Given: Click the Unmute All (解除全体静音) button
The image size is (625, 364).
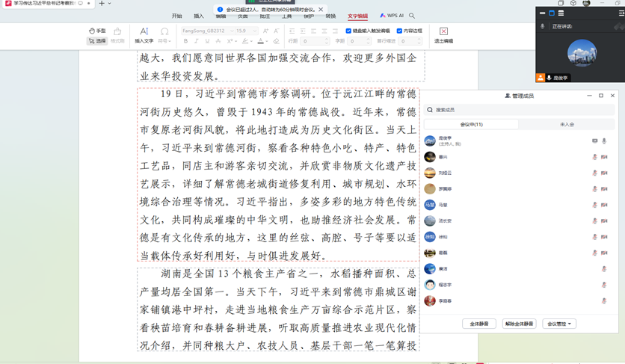Looking at the screenshot, I should 519,324.
